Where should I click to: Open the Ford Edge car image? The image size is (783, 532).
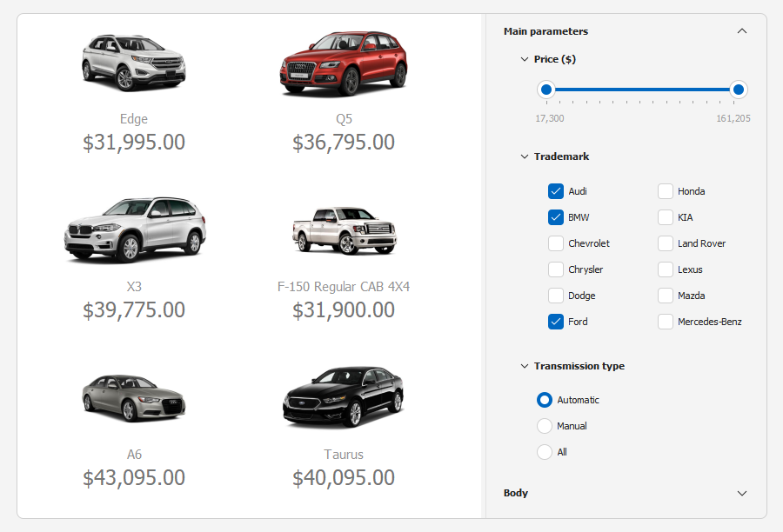click(134, 63)
